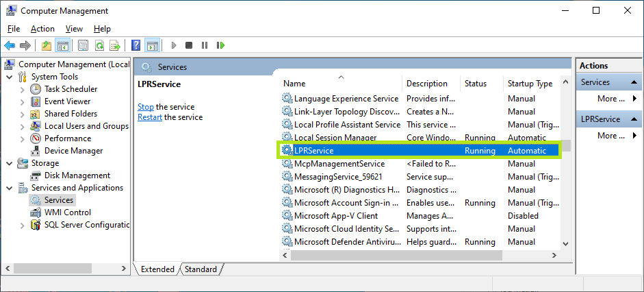Open the Action menu
The width and height of the screenshot is (644, 292).
point(42,29)
